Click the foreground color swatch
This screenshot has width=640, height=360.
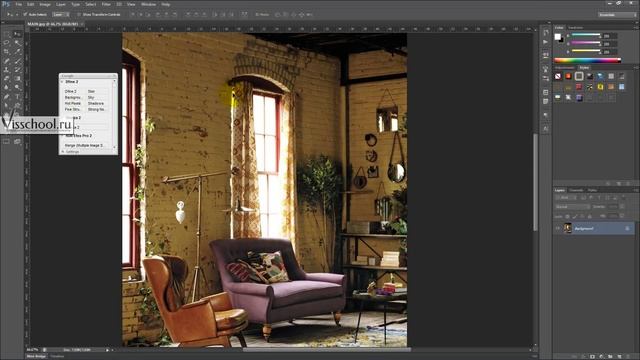click(x=558, y=37)
